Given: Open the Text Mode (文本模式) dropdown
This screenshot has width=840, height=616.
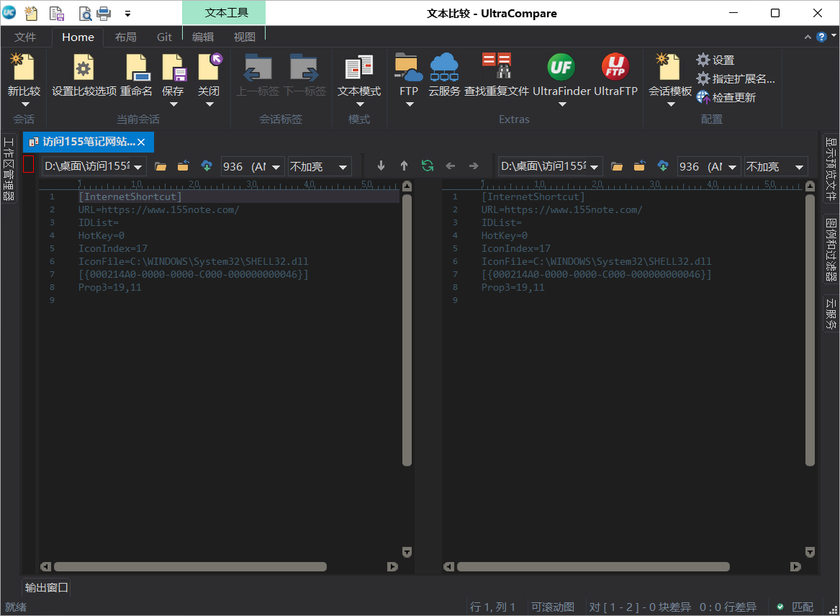Looking at the screenshot, I should pos(359,104).
